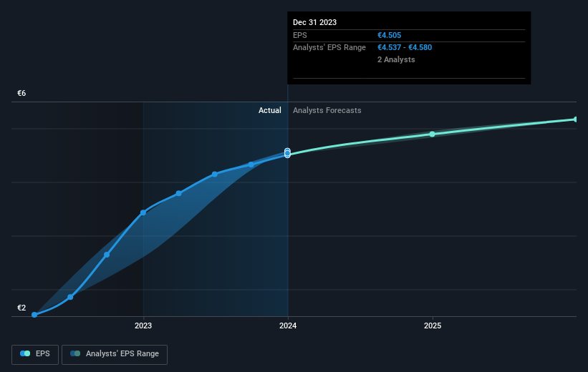Viewport: 588px width, 372px height.
Task: Click the EPS legend color icon
Action: click(25, 353)
